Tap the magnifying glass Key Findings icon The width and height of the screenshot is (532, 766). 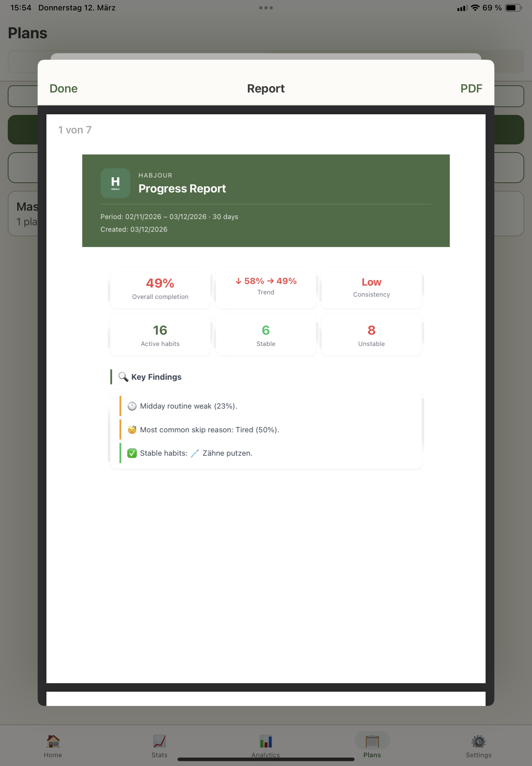tap(123, 377)
